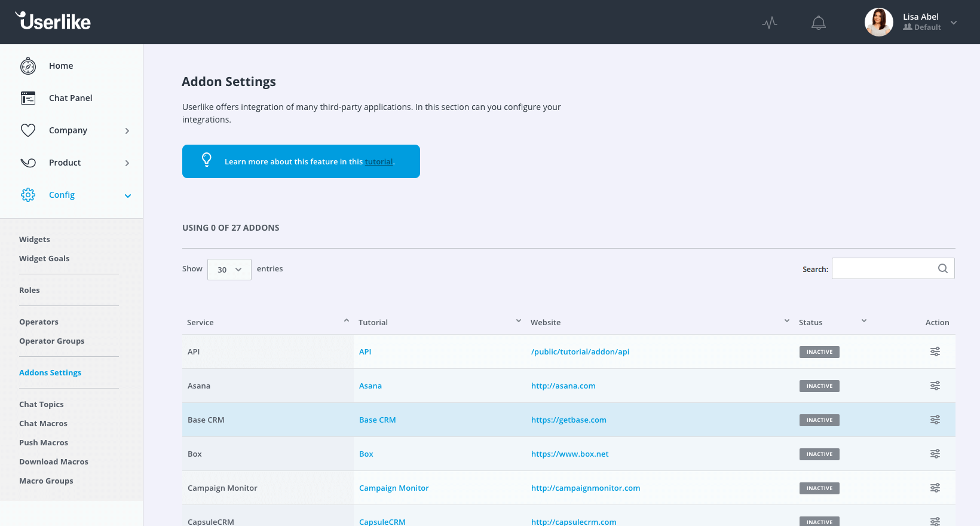The height and width of the screenshot is (526, 980).
Task: Click the Chat Panel icon
Action: (28, 98)
